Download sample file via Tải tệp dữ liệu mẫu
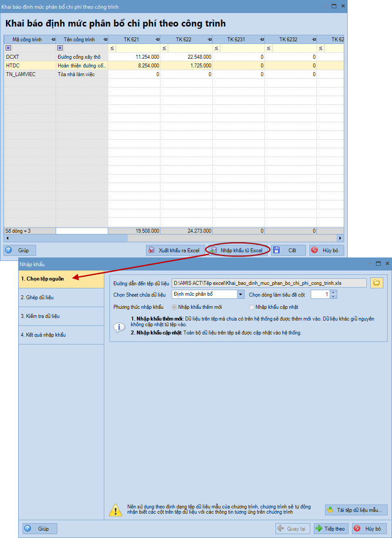 [356, 510]
